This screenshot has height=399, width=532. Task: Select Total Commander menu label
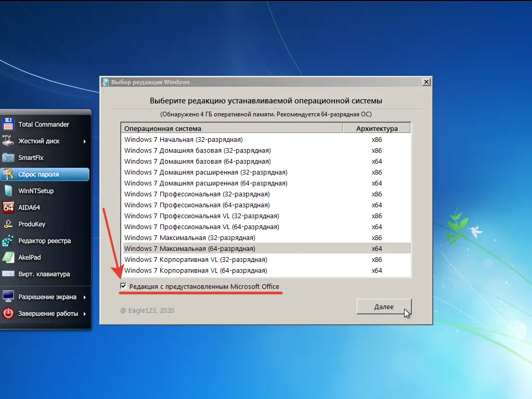click(x=44, y=124)
